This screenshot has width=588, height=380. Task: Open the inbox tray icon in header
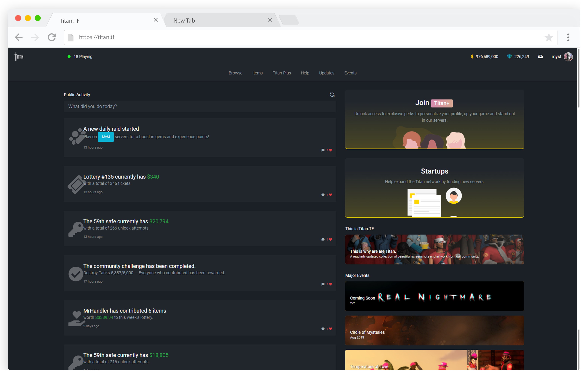click(x=541, y=57)
